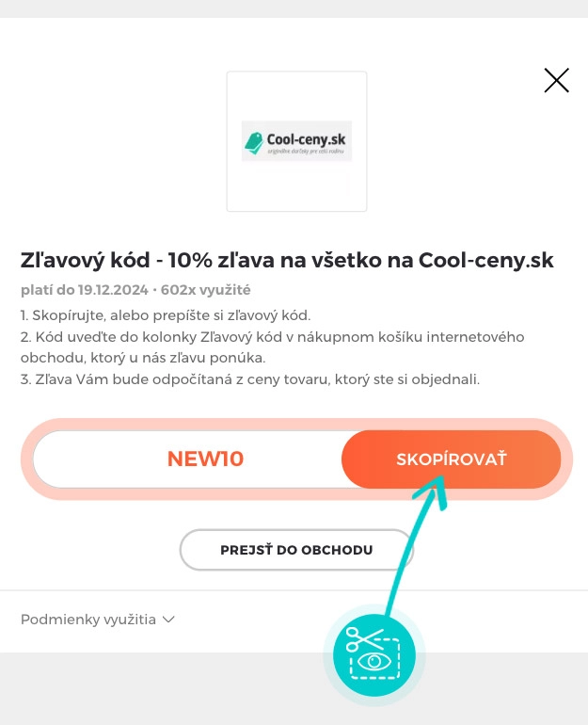Click instruction step 2 about the nákupnom košíku

[x=272, y=347]
